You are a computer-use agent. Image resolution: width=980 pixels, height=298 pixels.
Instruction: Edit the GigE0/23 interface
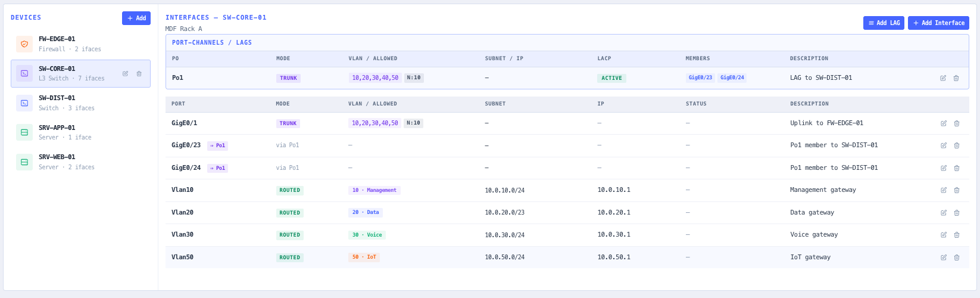pyautogui.click(x=944, y=145)
